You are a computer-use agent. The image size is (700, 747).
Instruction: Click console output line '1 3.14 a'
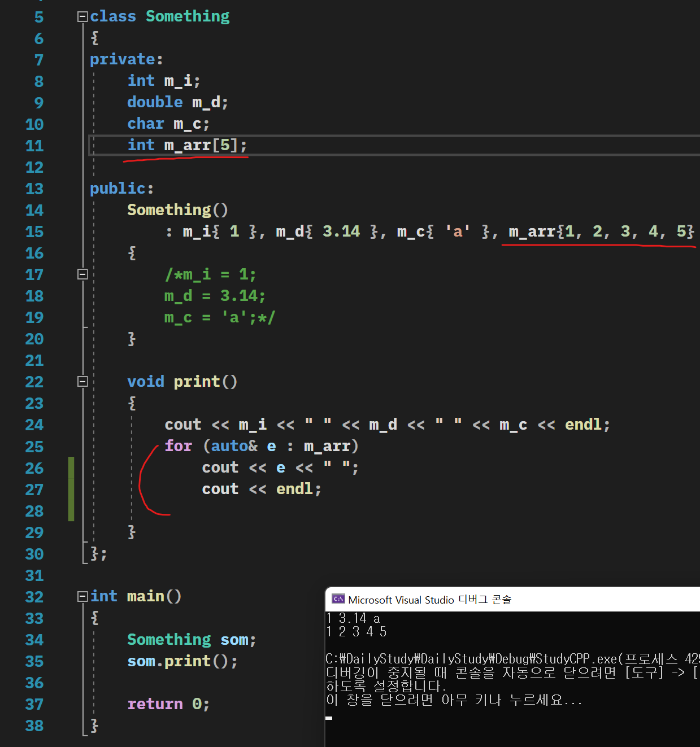(x=353, y=618)
